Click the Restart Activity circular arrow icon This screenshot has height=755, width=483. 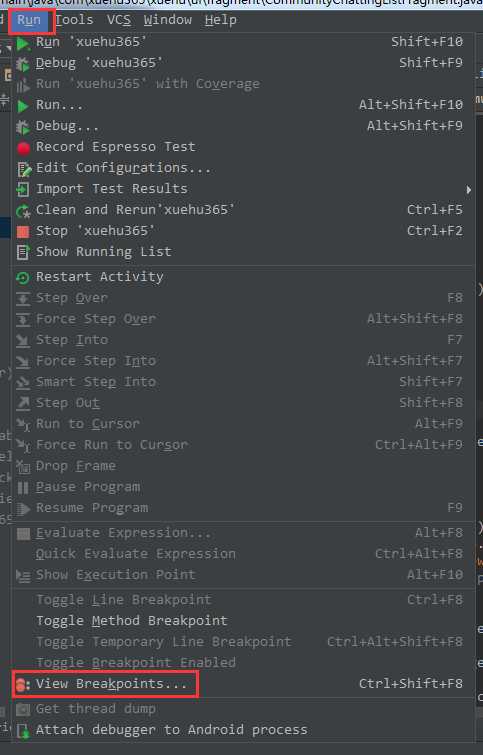(23, 278)
